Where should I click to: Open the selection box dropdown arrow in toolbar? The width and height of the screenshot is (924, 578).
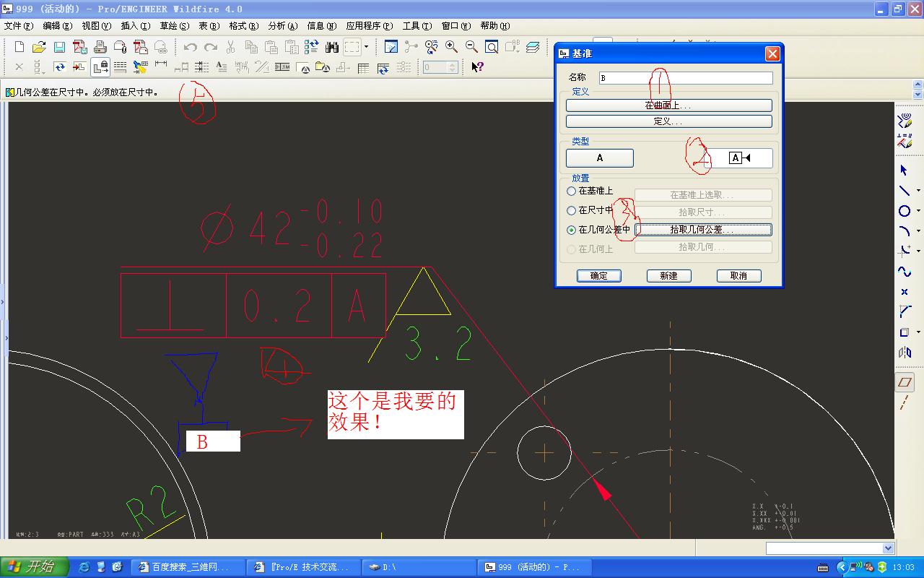pyautogui.click(x=366, y=47)
